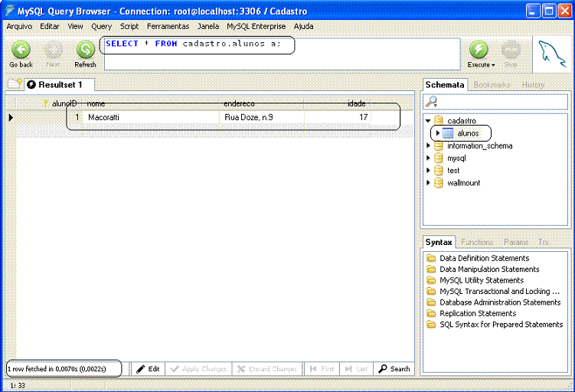Click the information_schema database icon
Image resolution: width=575 pixels, height=392 pixels.
coord(439,146)
